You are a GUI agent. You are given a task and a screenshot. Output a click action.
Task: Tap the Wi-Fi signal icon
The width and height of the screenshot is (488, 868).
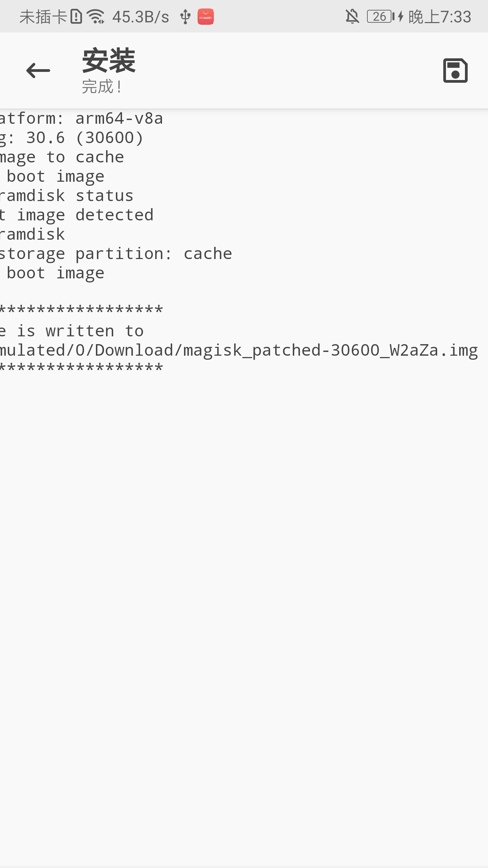pos(96,17)
